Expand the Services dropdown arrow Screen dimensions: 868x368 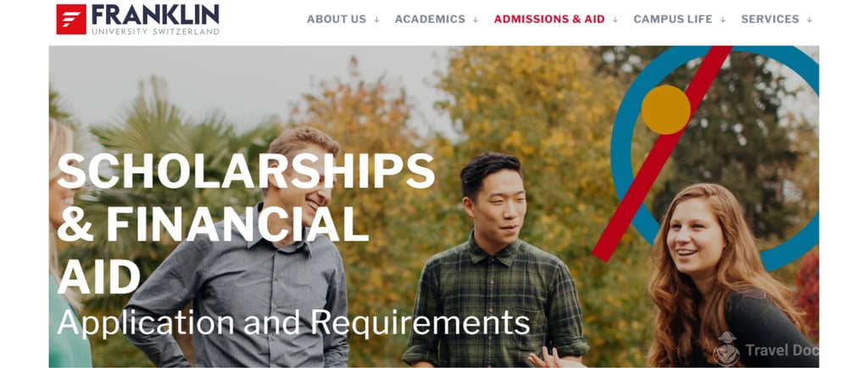pyautogui.click(x=810, y=20)
